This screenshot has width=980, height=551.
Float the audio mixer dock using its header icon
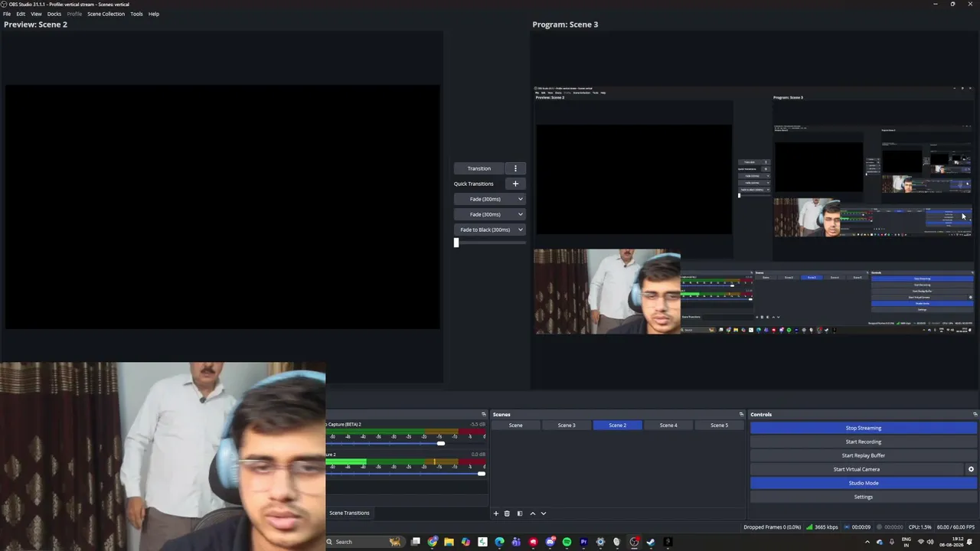483,414
